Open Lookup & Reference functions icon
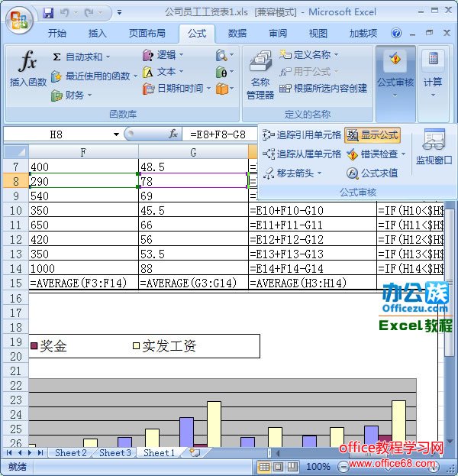Image resolution: width=458 pixels, height=476 pixels. pos(224,55)
